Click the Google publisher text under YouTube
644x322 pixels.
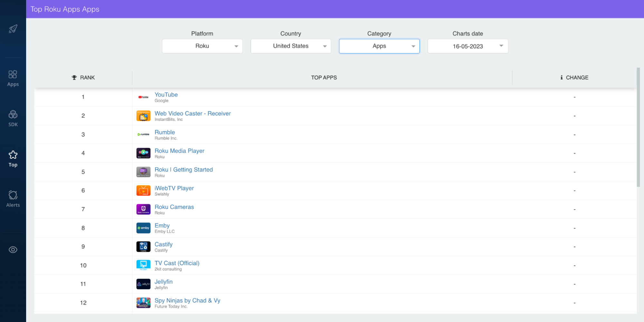[x=161, y=101]
